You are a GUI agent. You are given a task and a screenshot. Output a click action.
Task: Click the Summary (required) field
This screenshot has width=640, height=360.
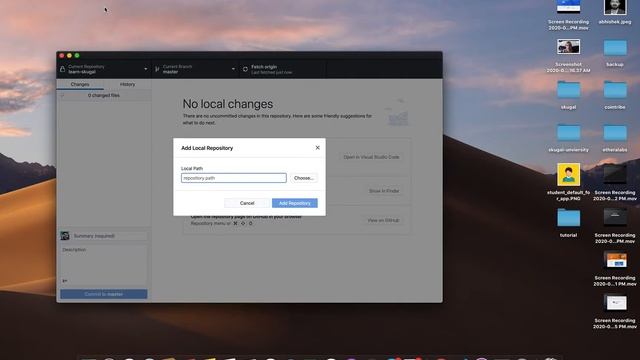(109, 236)
